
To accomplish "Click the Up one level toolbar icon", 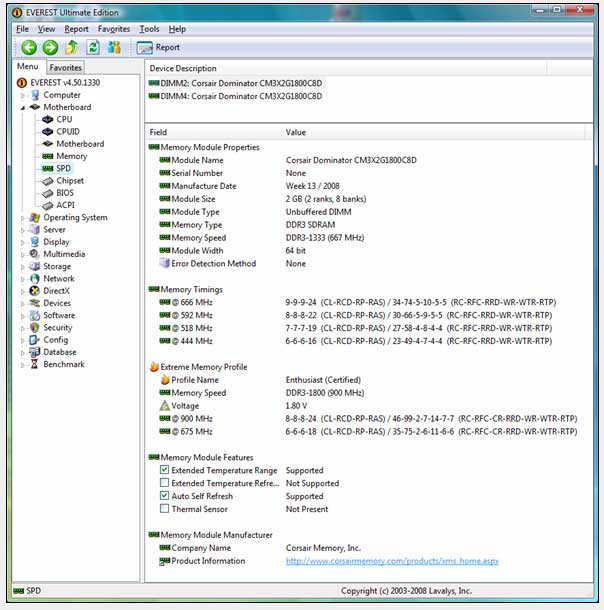I will [x=72, y=47].
